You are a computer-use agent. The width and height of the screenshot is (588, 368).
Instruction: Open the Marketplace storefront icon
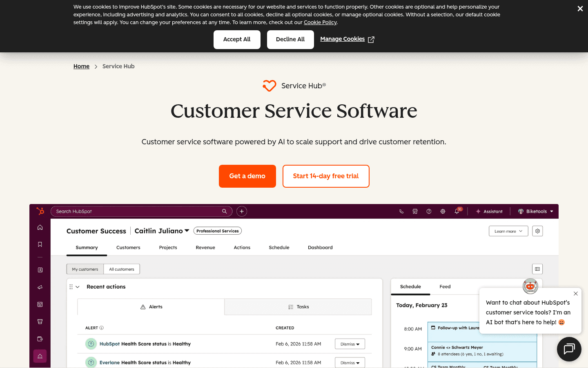415,211
